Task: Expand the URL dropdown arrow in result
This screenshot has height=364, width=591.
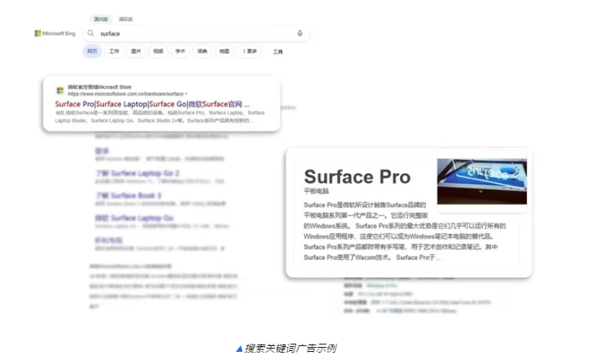Action: [x=186, y=93]
